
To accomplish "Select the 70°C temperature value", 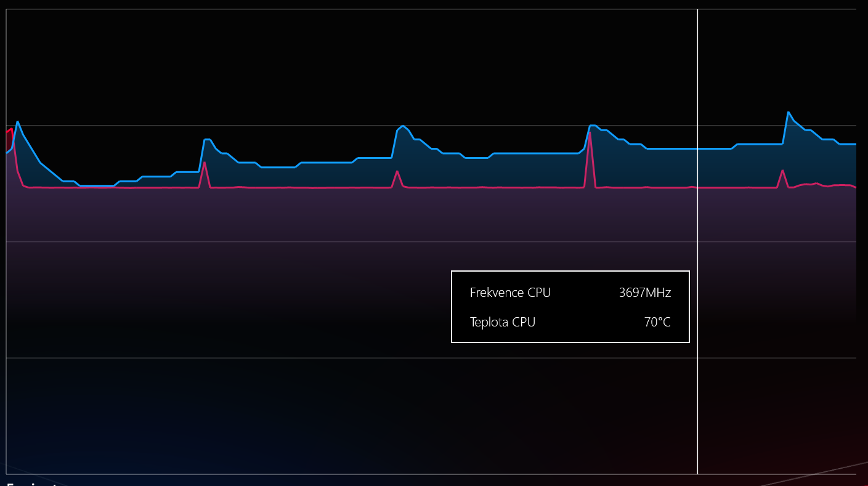I will pos(657,322).
